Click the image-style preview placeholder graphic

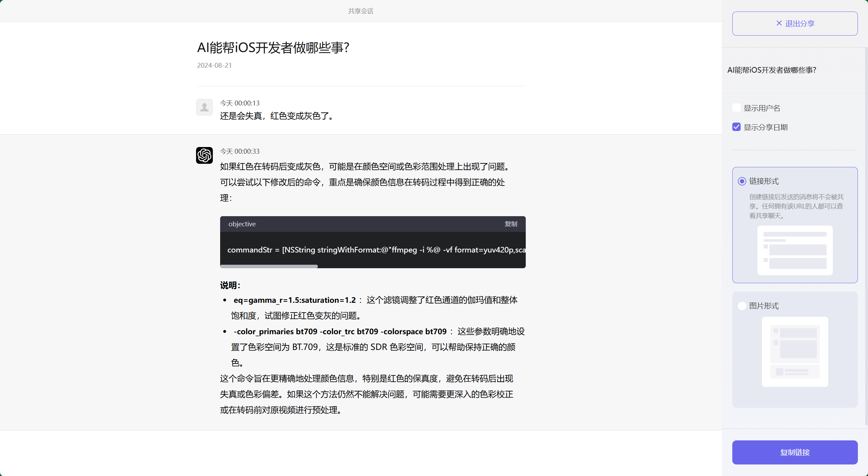(795, 352)
